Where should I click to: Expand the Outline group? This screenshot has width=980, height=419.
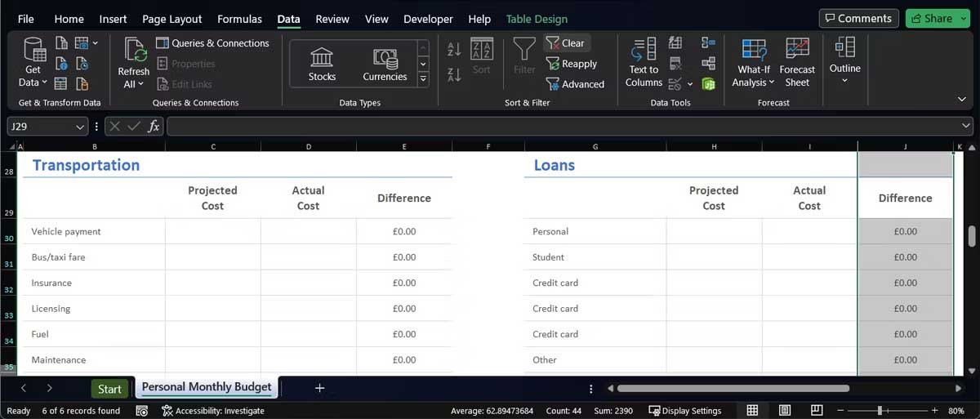845,61
